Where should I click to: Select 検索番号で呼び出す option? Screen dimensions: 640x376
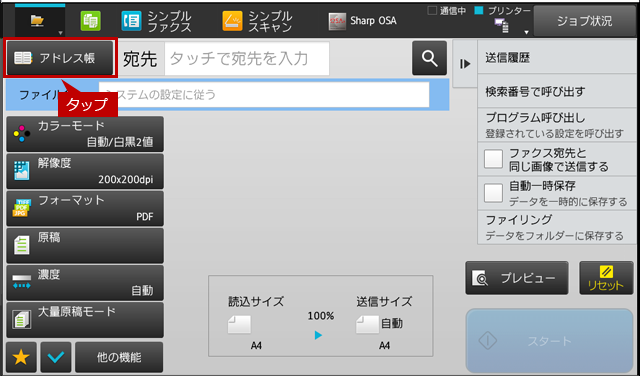coord(557,91)
